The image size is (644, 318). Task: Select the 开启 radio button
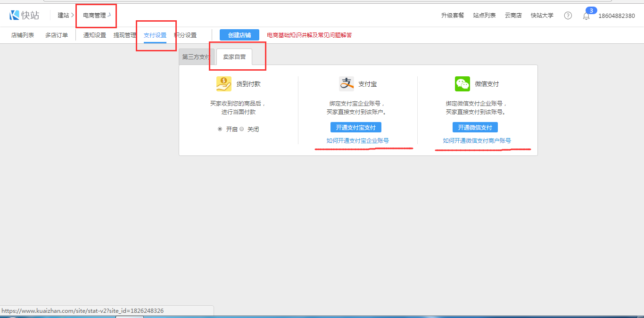[220, 129]
